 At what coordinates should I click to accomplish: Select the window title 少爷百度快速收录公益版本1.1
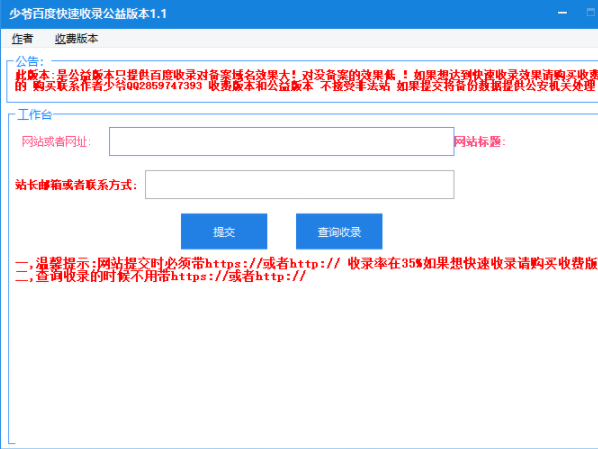tap(88, 14)
